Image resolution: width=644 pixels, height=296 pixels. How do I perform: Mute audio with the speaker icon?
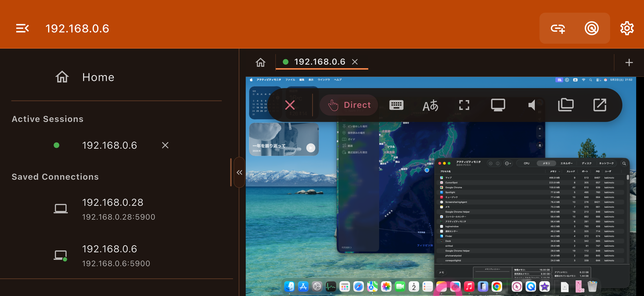coord(531,105)
